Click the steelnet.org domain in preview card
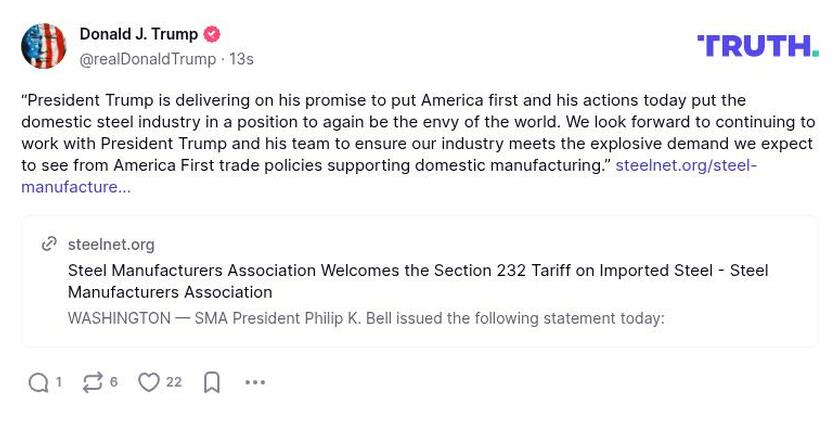 111,244
